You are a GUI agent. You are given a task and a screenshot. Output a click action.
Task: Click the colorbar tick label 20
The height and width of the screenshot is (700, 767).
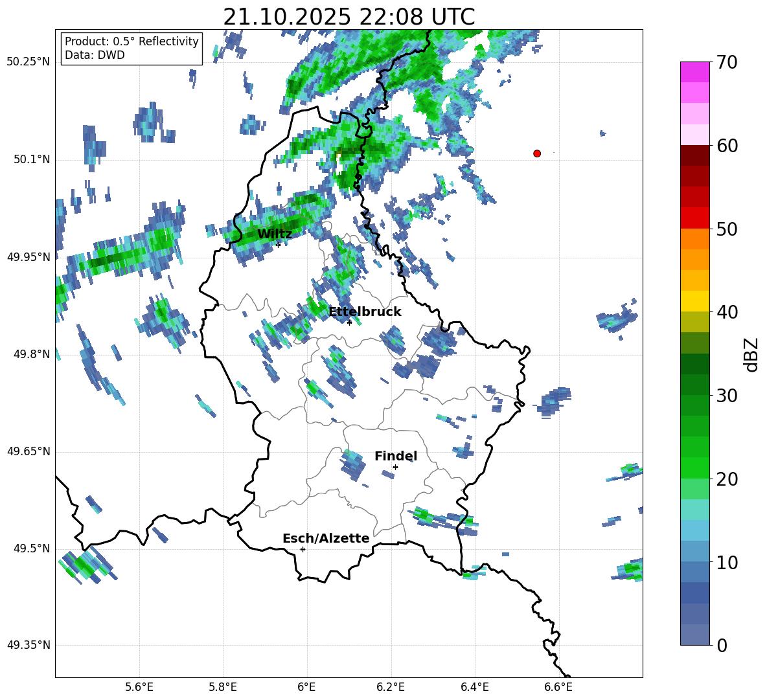pos(727,479)
